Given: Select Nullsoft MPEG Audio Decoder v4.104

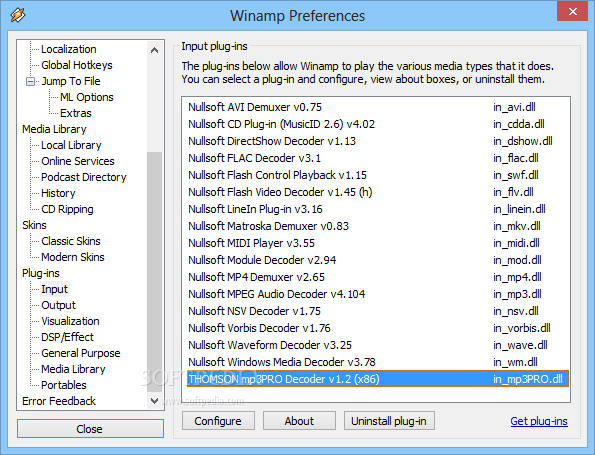Looking at the screenshot, I should coord(378,294).
